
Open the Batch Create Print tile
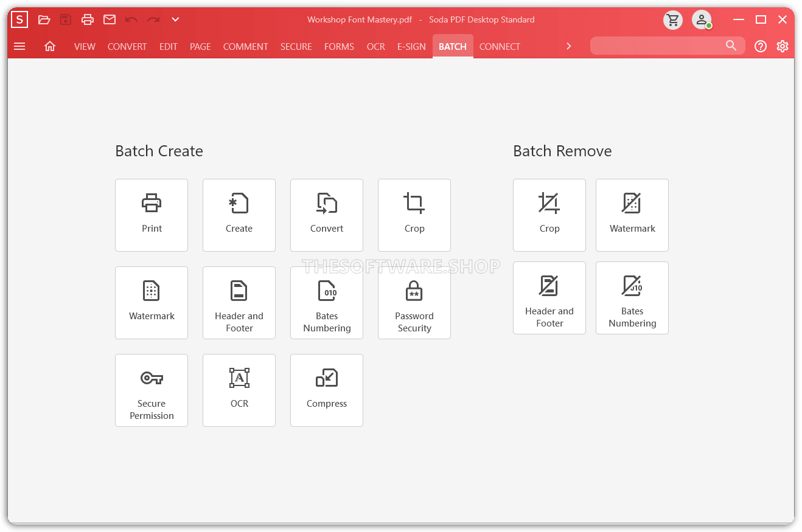152,215
